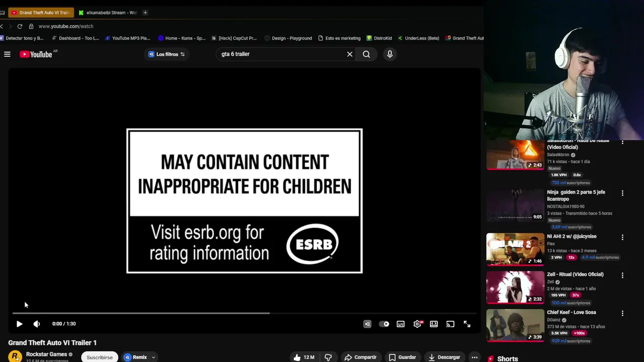Open UnderLess (Beta) bookmark

pos(419,38)
